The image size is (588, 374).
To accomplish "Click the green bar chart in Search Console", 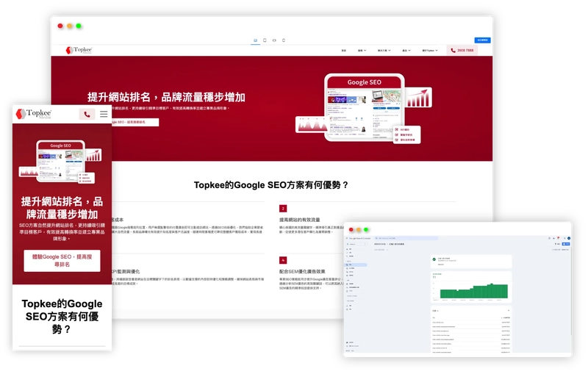I will [x=473, y=290].
